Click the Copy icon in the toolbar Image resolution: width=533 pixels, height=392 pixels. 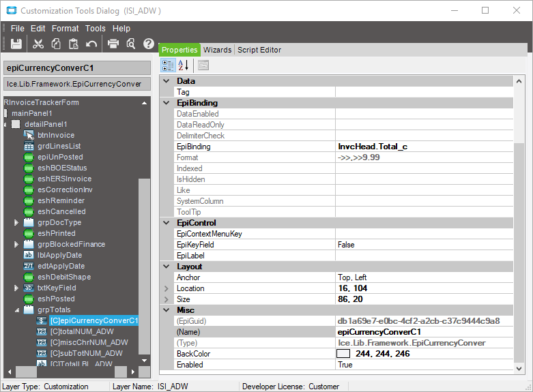click(56, 44)
